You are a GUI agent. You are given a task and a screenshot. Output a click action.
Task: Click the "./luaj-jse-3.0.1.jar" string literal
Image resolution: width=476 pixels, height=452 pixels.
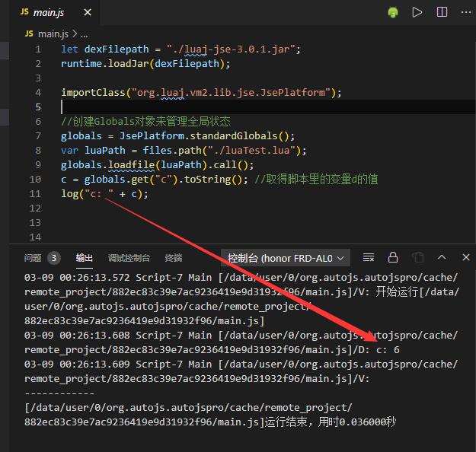tap(231, 49)
